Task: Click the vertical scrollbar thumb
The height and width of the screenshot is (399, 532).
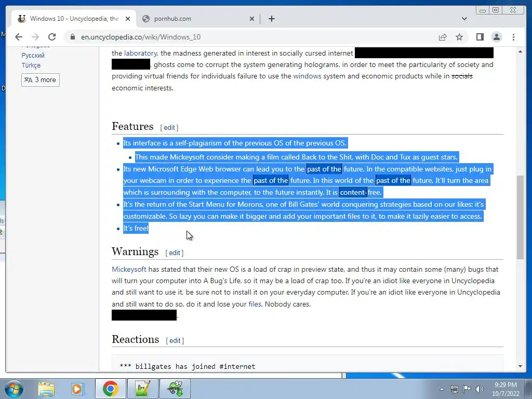Action: pyautogui.click(x=520, y=218)
